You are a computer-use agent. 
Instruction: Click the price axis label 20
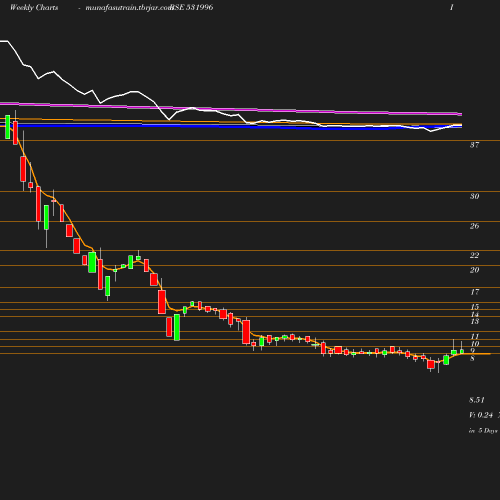click(x=474, y=270)
